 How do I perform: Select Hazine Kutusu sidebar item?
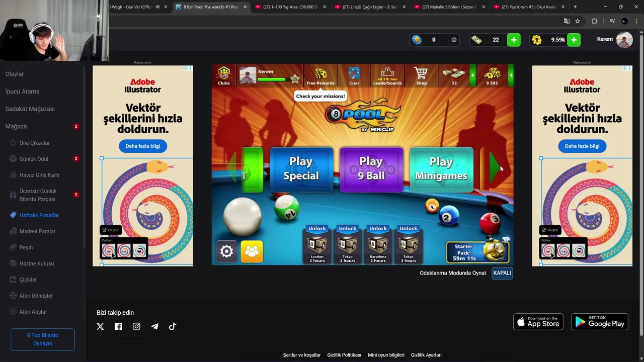pyautogui.click(x=36, y=263)
